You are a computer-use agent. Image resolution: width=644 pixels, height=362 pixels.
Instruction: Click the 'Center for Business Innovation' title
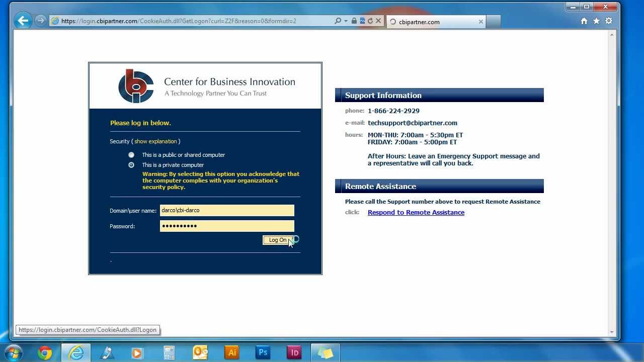[x=229, y=81]
